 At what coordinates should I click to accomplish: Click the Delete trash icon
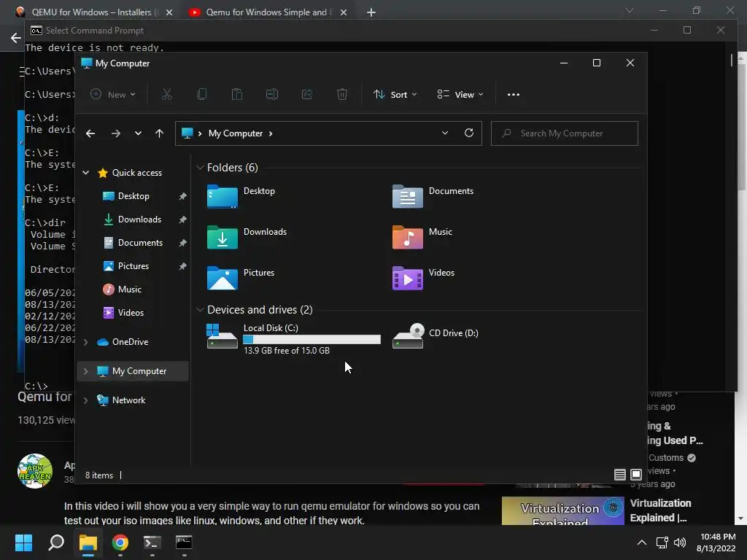(x=342, y=94)
